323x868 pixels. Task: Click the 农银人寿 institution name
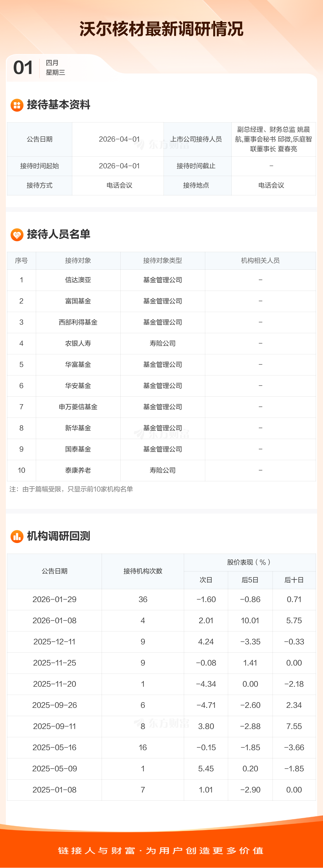pyautogui.click(x=78, y=343)
